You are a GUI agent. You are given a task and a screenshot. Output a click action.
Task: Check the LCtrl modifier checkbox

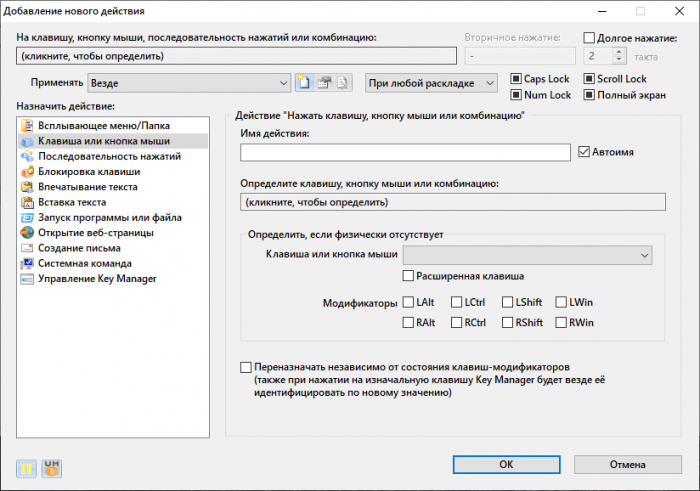click(x=456, y=302)
